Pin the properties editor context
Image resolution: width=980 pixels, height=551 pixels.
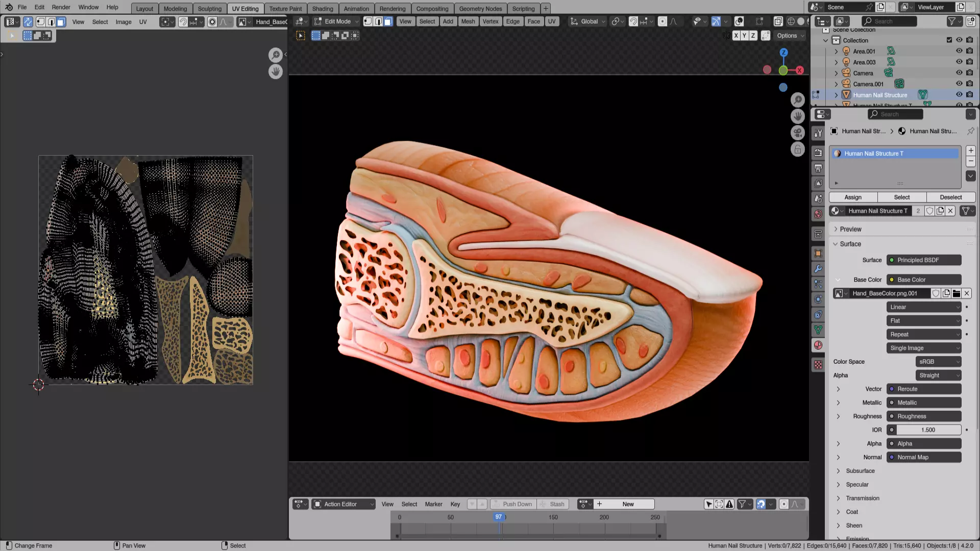pyautogui.click(x=970, y=131)
